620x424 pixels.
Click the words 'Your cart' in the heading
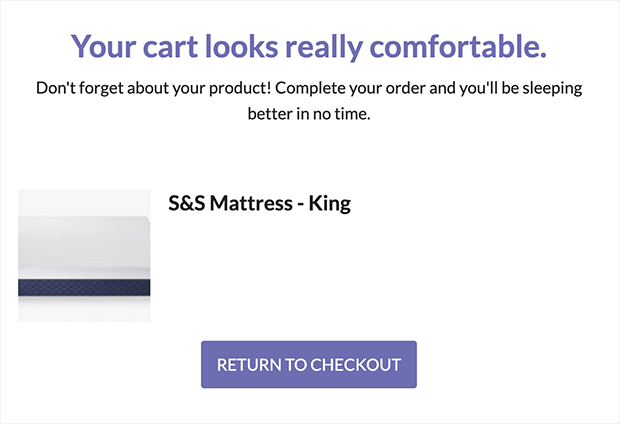[134, 46]
